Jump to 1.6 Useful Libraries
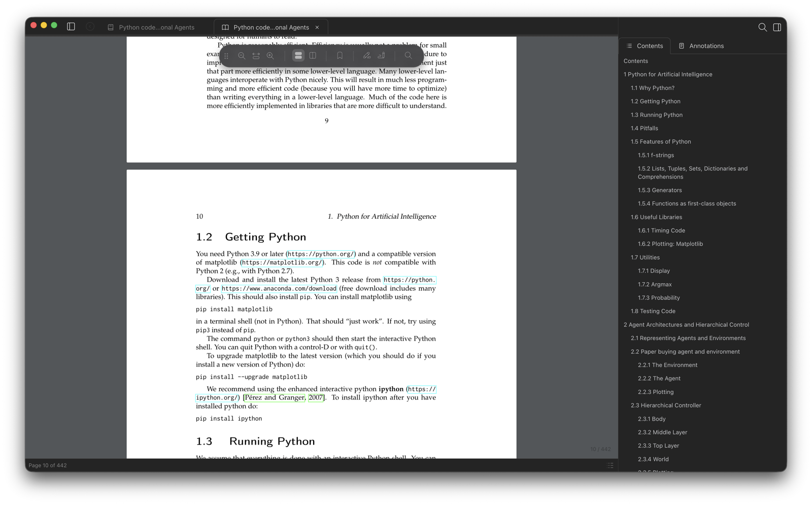Viewport: 812px width, 505px height. (656, 217)
